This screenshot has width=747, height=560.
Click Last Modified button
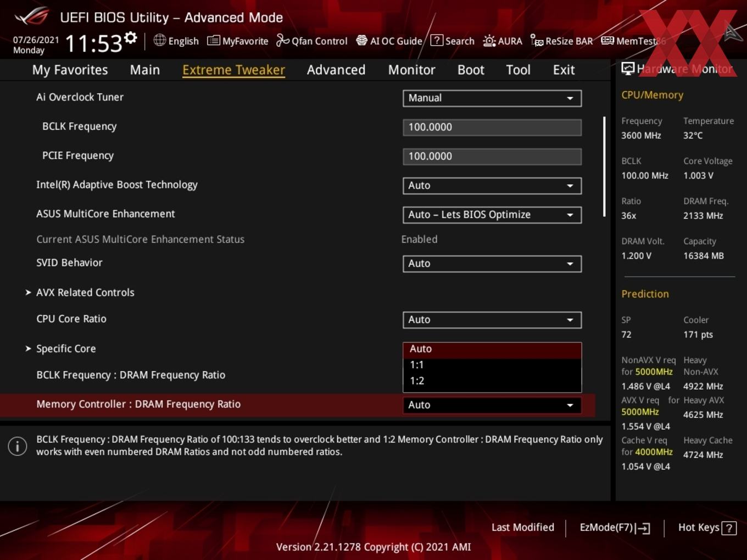523,528
